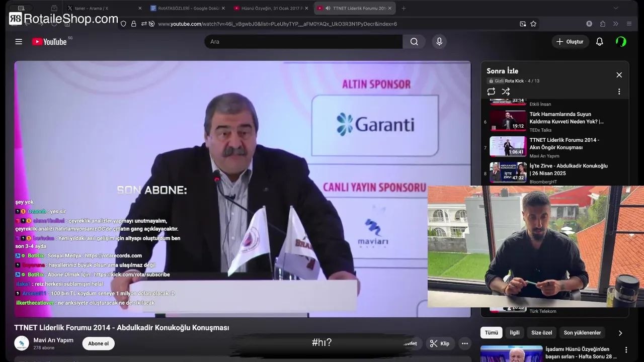Switch to the Hüsnü Özyeğin tab
This screenshot has width=644, height=362.
pos(270,8)
